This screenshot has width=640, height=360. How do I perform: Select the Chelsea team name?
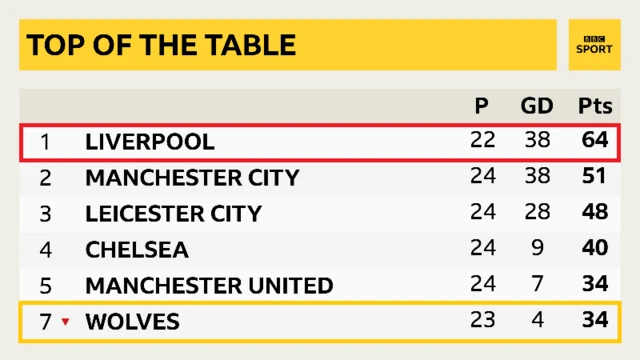tap(137, 250)
